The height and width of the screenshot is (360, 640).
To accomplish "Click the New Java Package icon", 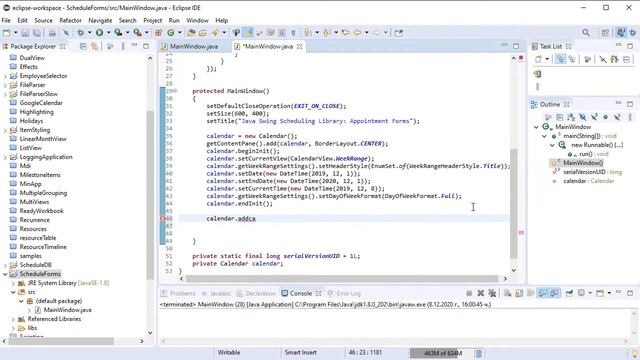I will click(158, 33).
